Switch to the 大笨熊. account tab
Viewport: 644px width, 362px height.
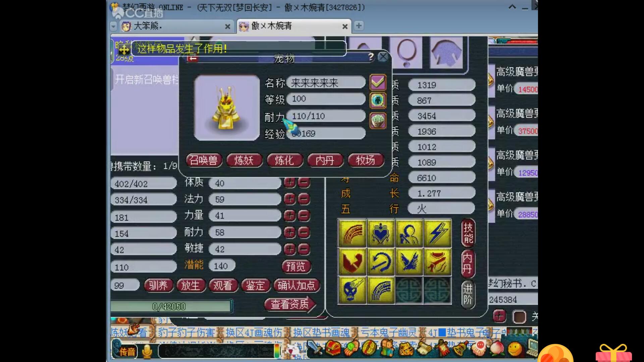176,26
